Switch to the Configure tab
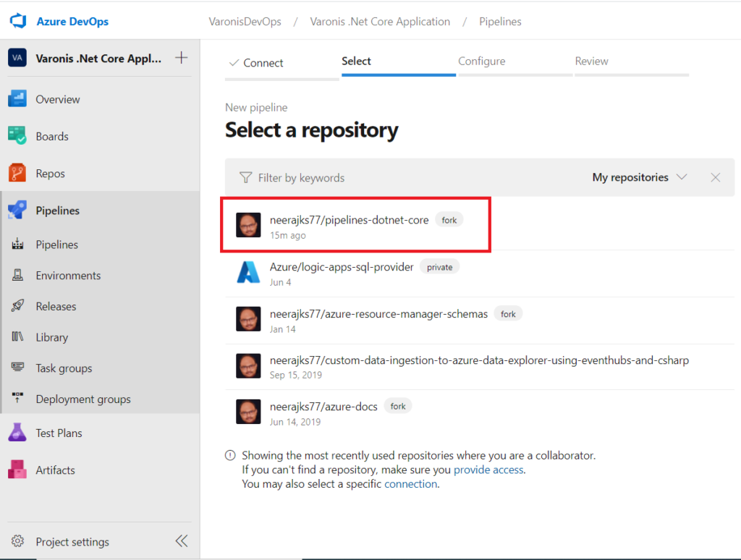Screen dimensions: 741x560 click(482, 61)
